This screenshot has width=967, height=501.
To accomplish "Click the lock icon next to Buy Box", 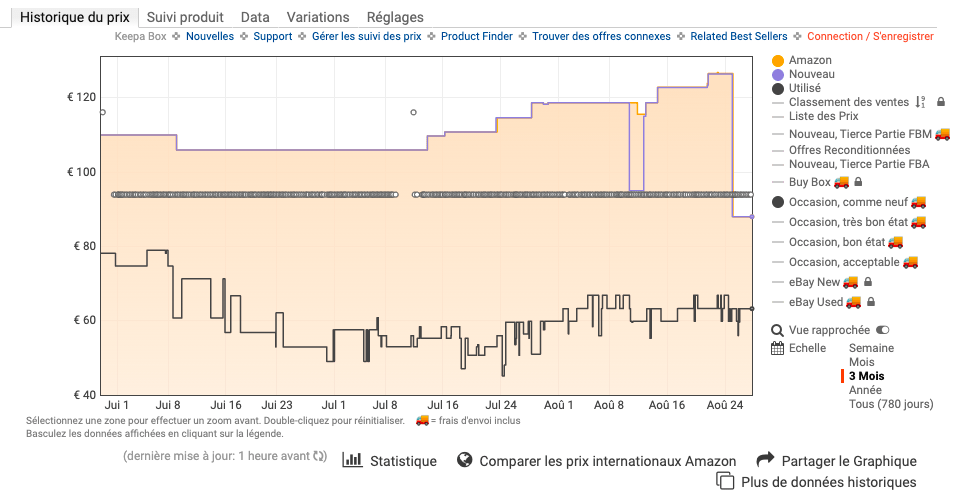I will click(x=858, y=182).
